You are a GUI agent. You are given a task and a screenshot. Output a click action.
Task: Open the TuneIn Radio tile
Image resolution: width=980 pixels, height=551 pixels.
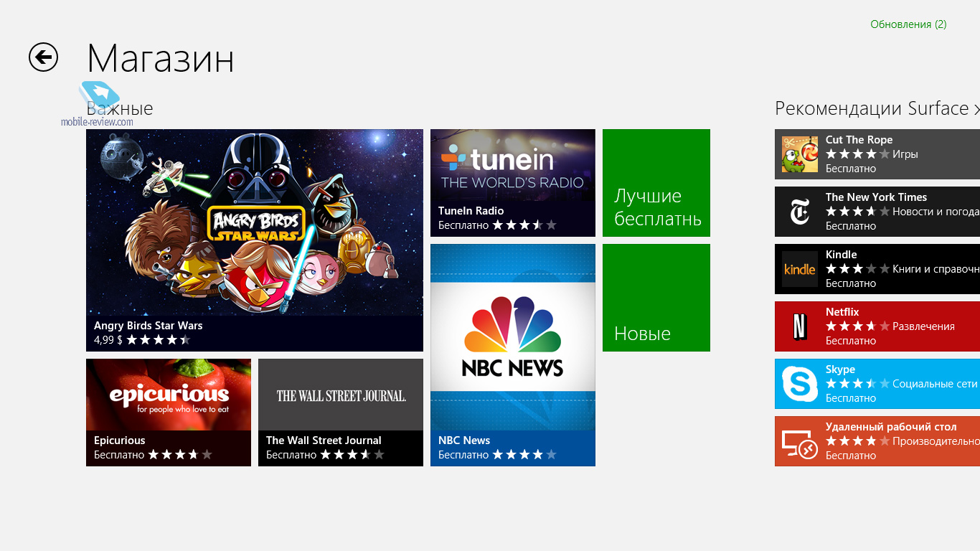click(513, 183)
